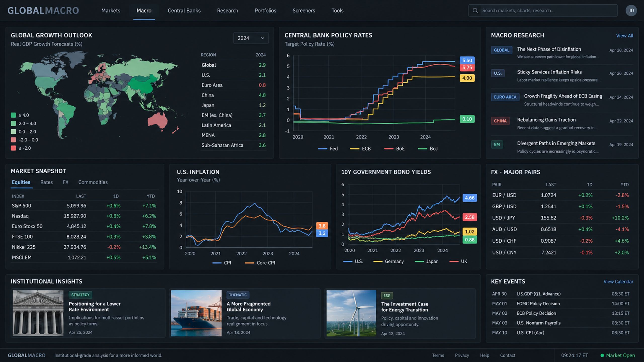Click the Help footer link
Screen dimensions: 644x362
point(485,355)
